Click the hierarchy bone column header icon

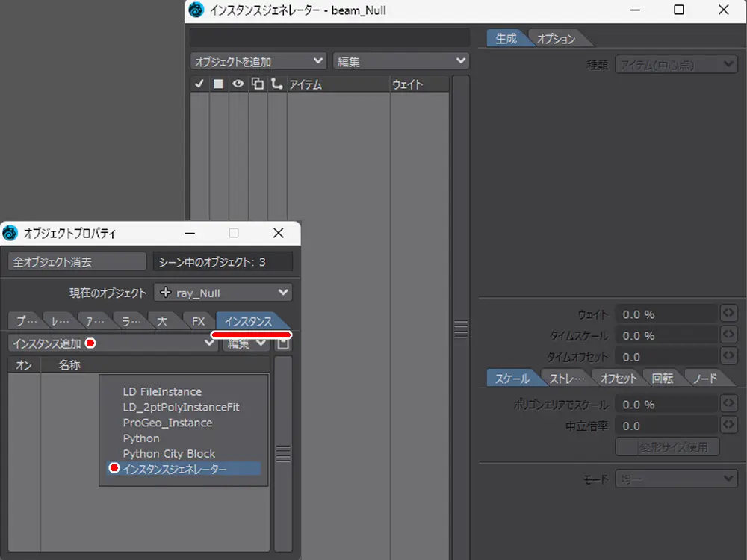point(277,84)
